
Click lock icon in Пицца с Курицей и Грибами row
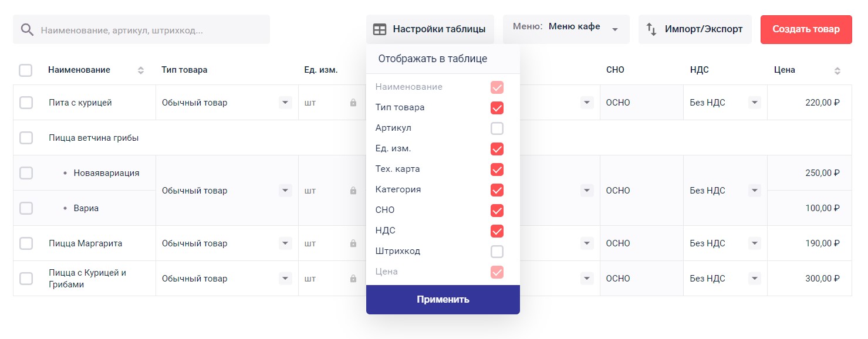point(353,279)
